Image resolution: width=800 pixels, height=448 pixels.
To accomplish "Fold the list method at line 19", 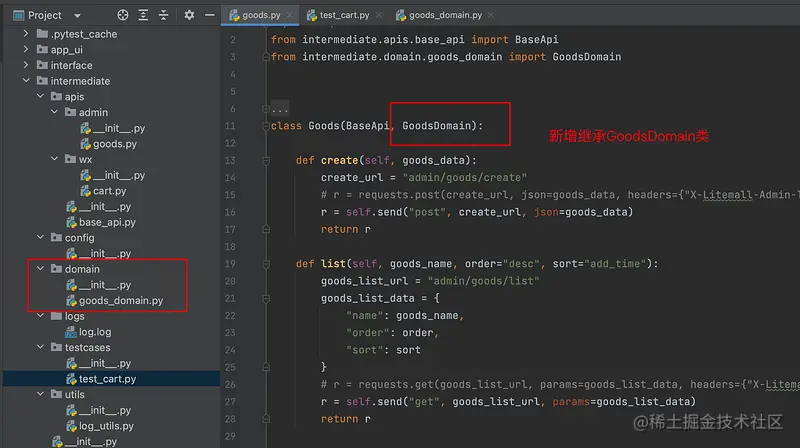I will [266, 264].
